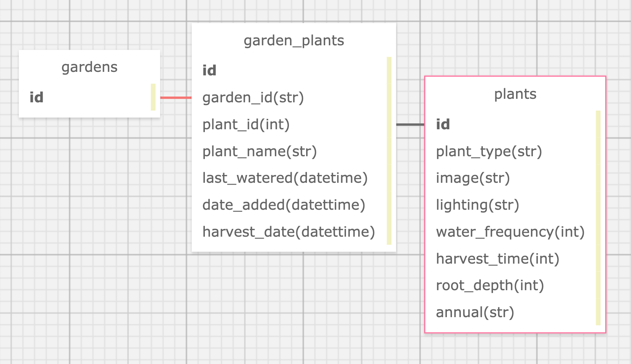Select the plant_id(int) field
This screenshot has height=364, width=631.
point(246,124)
